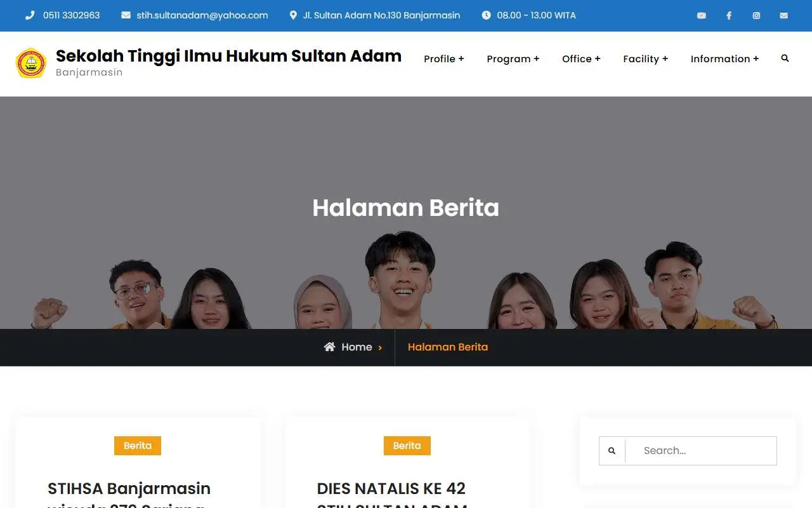This screenshot has height=508, width=812.
Task: Expand the Program + menu
Action: coord(513,58)
